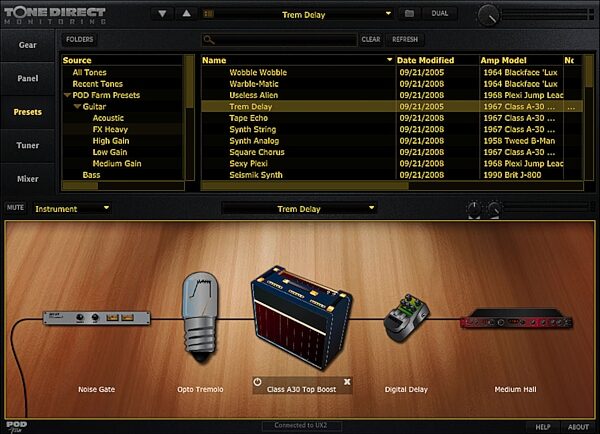Select the Seismik Synth preset
600x434 pixels.
click(x=256, y=175)
